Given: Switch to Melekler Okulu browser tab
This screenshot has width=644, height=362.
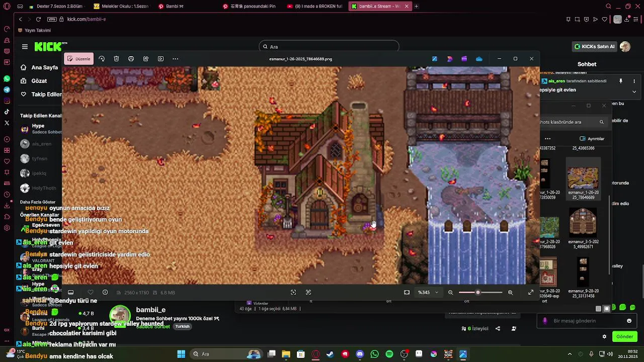Looking at the screenshot, I should point(121,7).
